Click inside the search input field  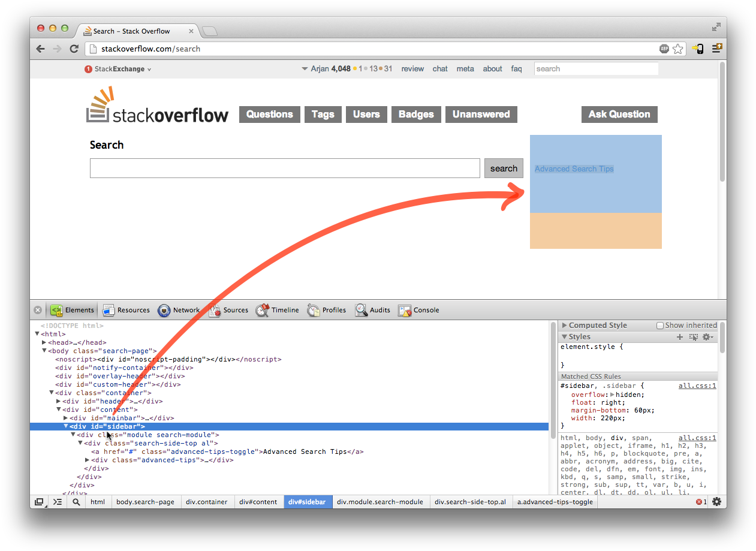tap(284, 168)
